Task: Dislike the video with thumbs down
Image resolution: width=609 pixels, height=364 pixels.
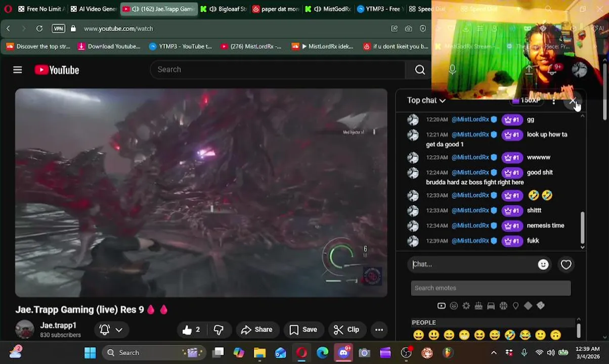Action: point(219,330)
